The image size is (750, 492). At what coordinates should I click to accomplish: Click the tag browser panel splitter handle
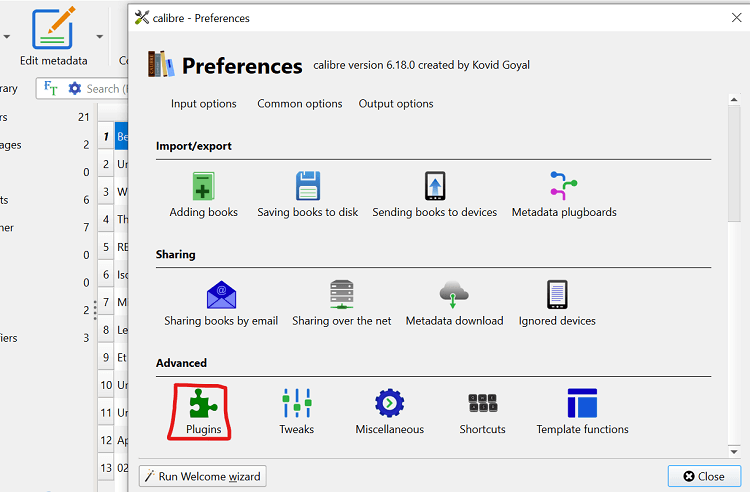click(95, 310)
